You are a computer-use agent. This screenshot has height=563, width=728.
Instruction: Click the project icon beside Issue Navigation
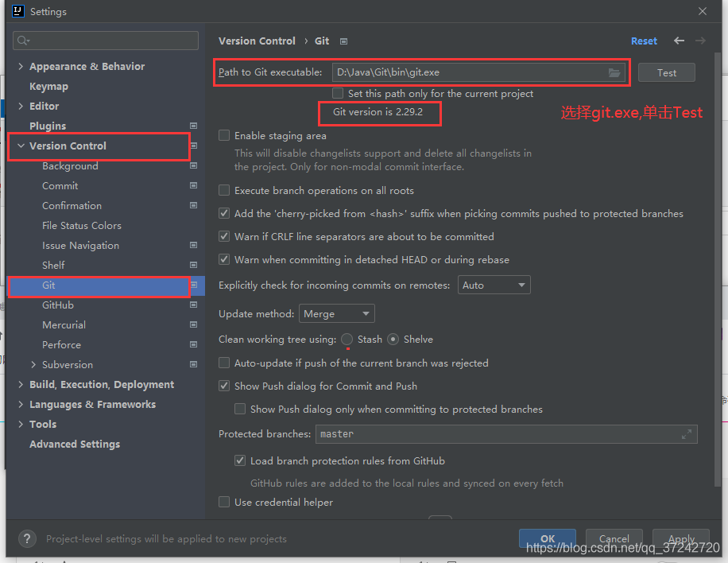(x=194, y=245)
